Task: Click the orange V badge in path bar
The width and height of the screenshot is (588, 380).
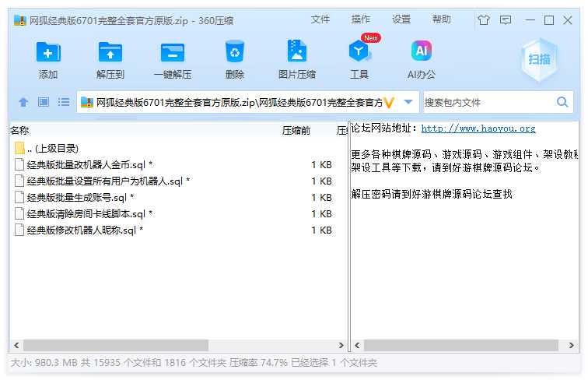Action: tap(389, 102)
